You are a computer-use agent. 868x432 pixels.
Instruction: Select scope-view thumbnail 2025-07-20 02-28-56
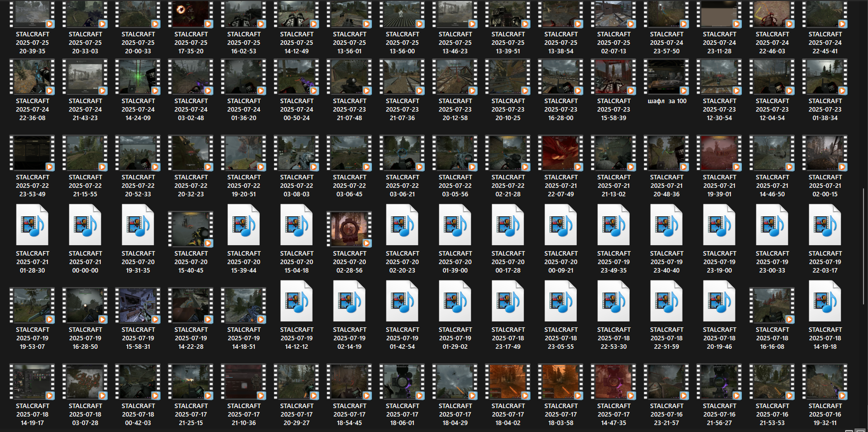[x=349, y=229]
